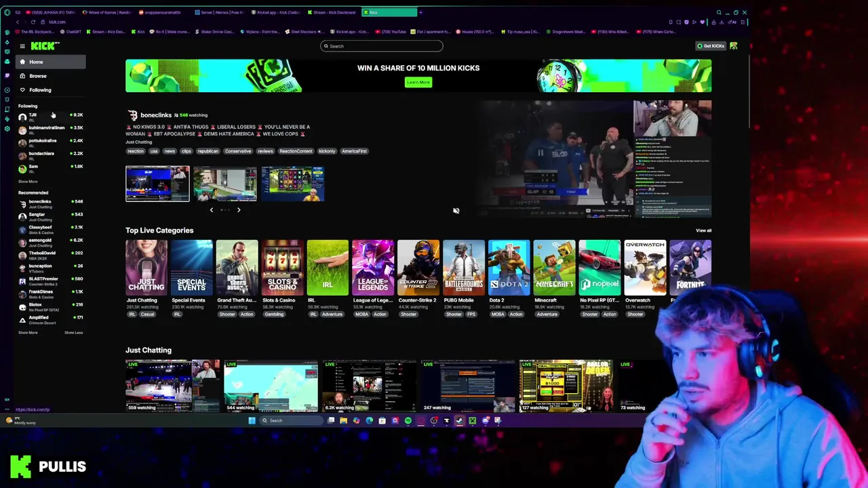Open stream with 559 watching
Screen dimensions: 868x488
point(173,386)
